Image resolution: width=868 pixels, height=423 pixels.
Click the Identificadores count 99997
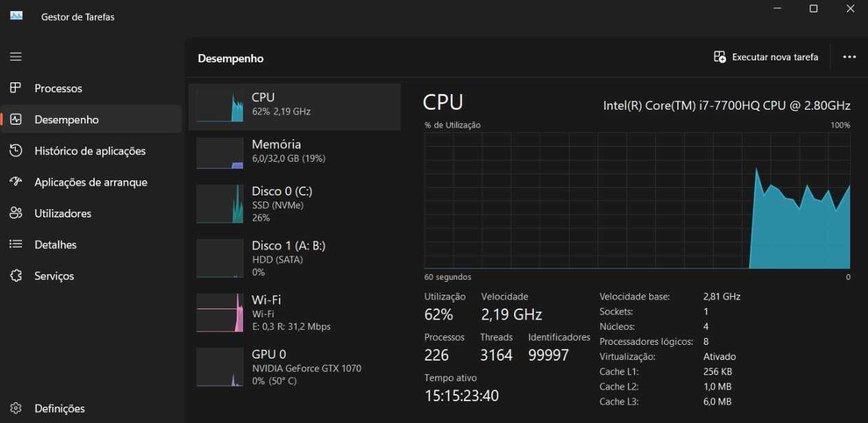click(549, 355)
